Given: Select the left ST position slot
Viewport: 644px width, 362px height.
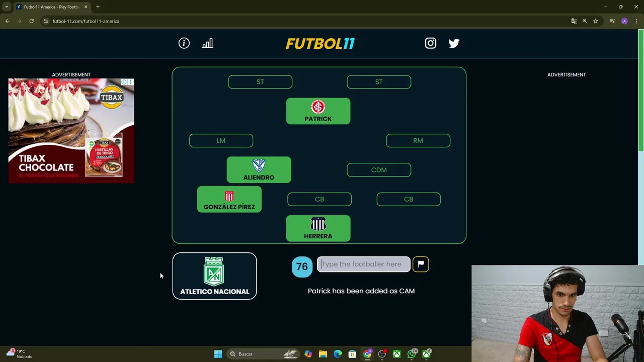Looking at the screenshot, I should coord(260,82).
